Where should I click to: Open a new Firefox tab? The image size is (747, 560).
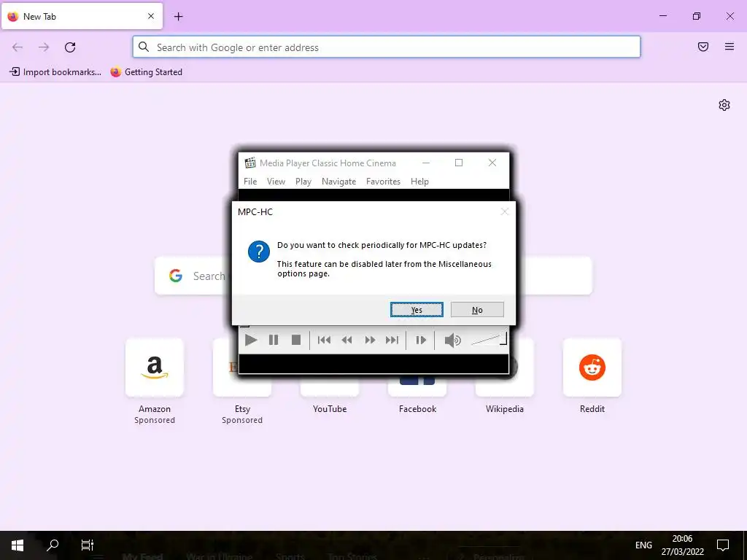178,17
